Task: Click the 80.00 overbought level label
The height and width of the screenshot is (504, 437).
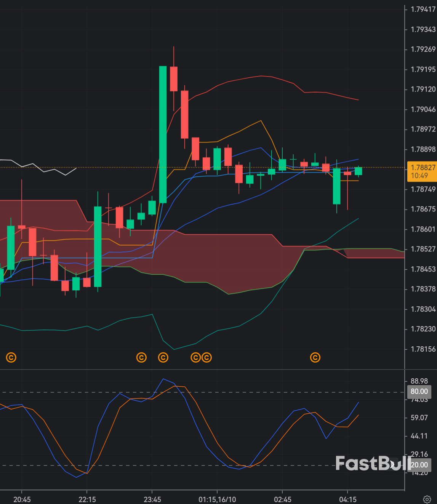Action: pyautogui.click(x=419, y=391)
